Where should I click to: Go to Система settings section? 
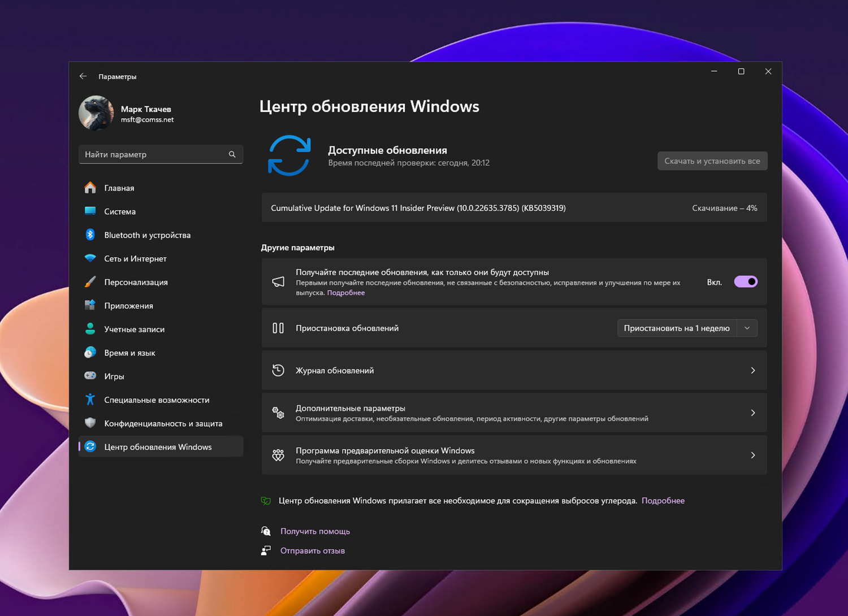pos(161,211)
